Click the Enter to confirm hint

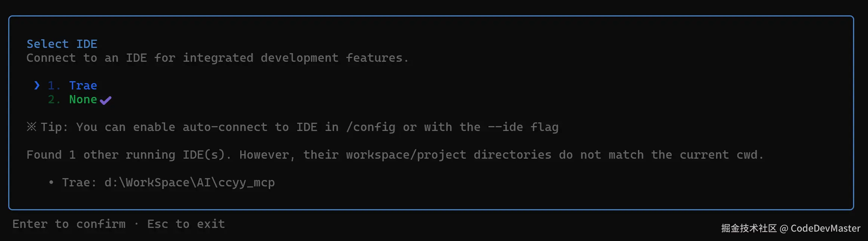click(69, 224)
